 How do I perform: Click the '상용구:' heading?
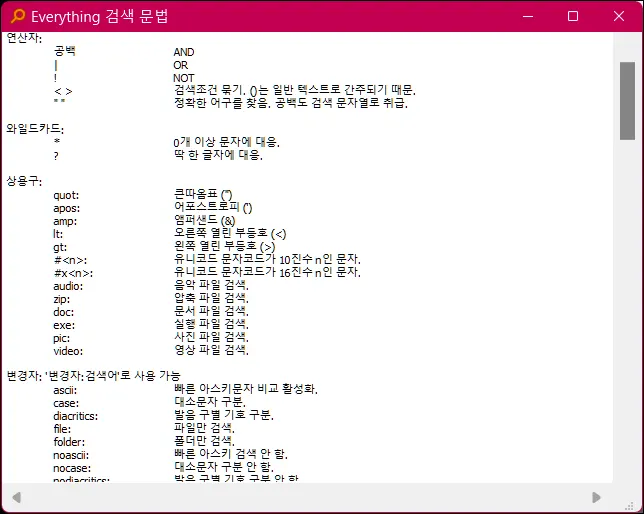[x=24, y=181]
